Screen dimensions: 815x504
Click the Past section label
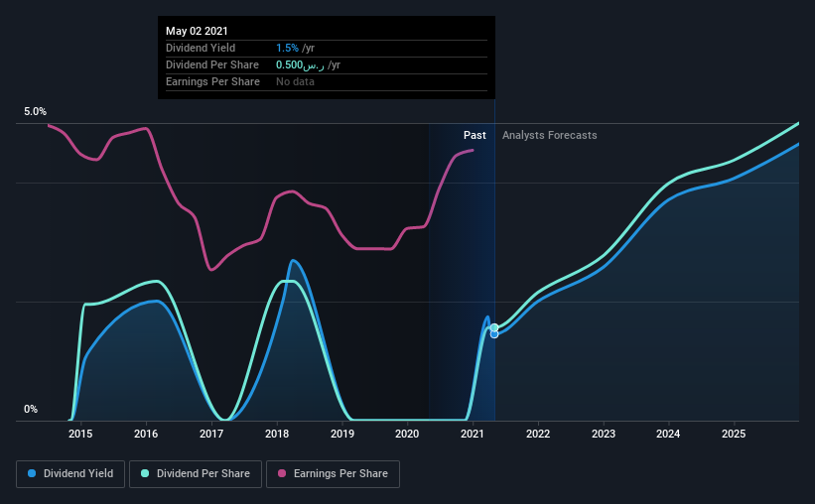point(475,135)
